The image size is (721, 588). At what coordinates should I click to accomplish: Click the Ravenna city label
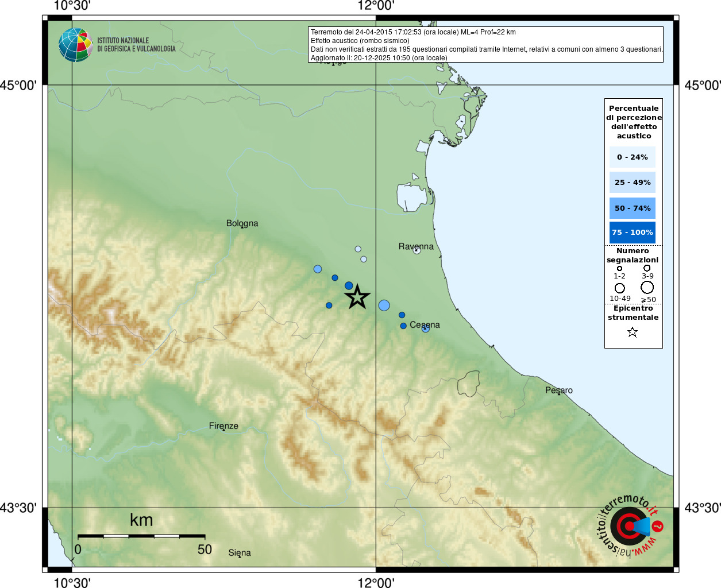click(416, 246)
